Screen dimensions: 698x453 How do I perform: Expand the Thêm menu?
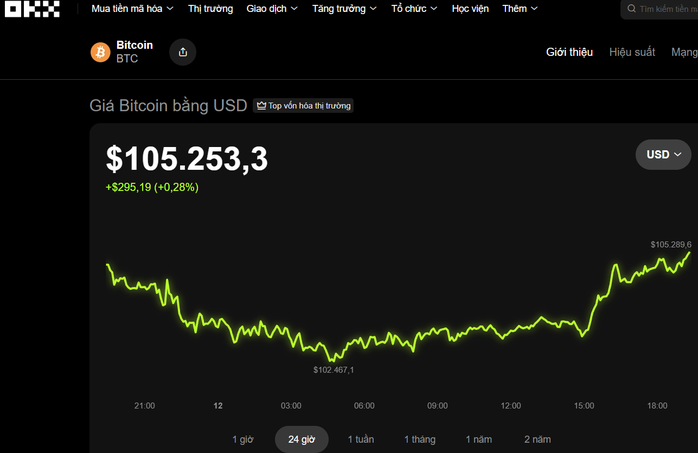519,9
